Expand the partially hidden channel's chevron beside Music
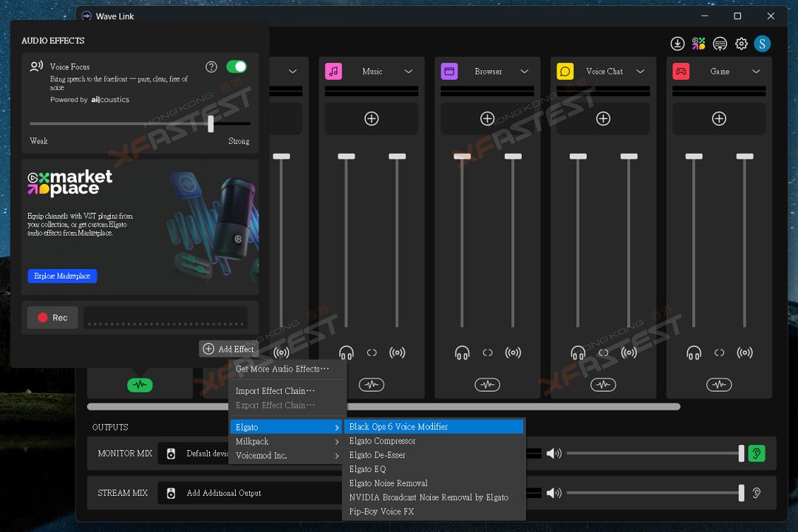The height and width of the screenshot is (532, 798). (293, 71)
